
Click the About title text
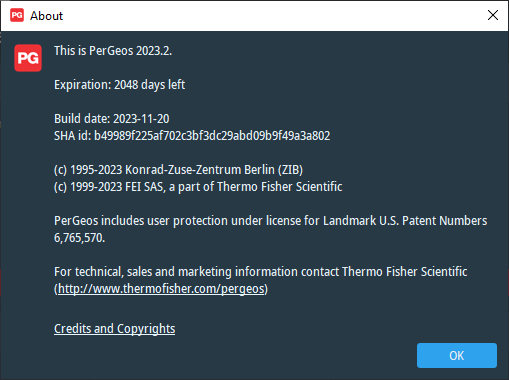[x=46, y=16]
